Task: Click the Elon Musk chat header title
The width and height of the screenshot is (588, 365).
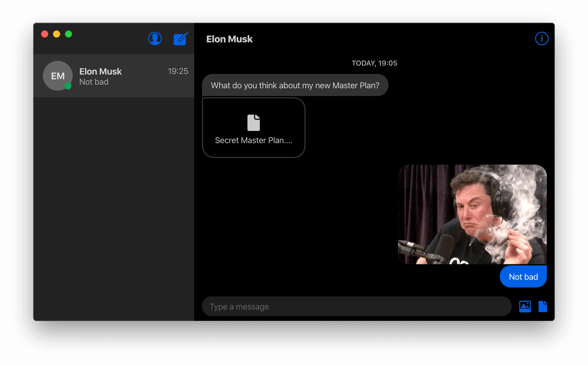Action: point(229,39)
